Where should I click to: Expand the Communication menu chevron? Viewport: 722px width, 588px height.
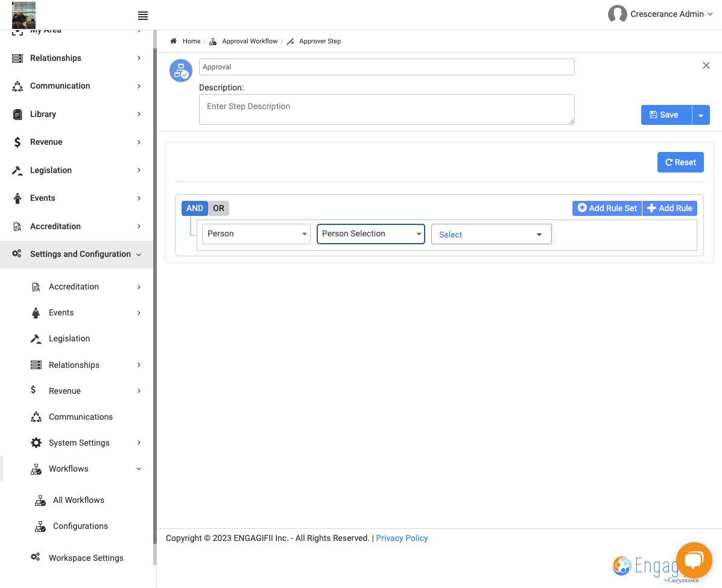point(139,86)
